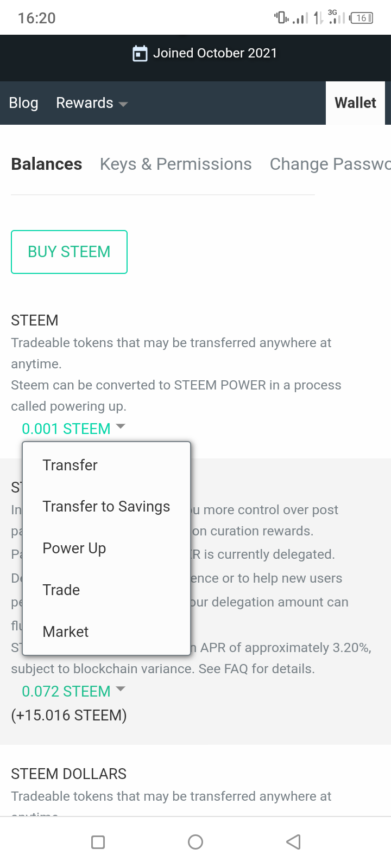Tap the Android home circle button

(x=195, y=842)
